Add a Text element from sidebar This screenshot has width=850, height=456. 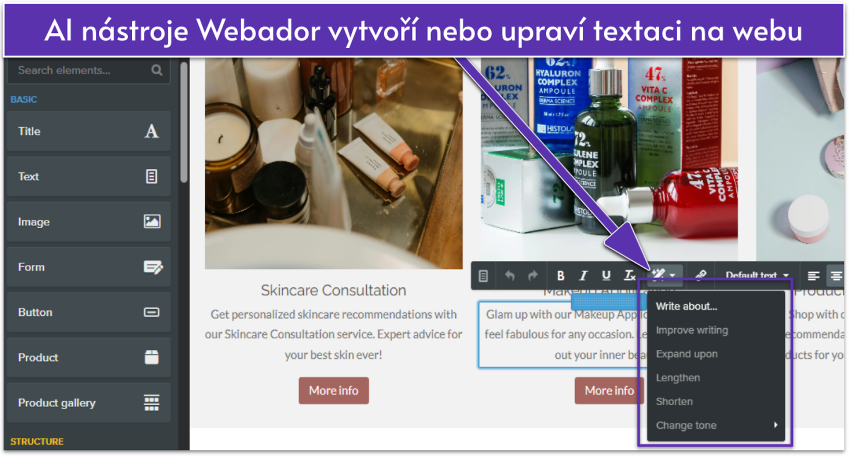coord(88,177)
